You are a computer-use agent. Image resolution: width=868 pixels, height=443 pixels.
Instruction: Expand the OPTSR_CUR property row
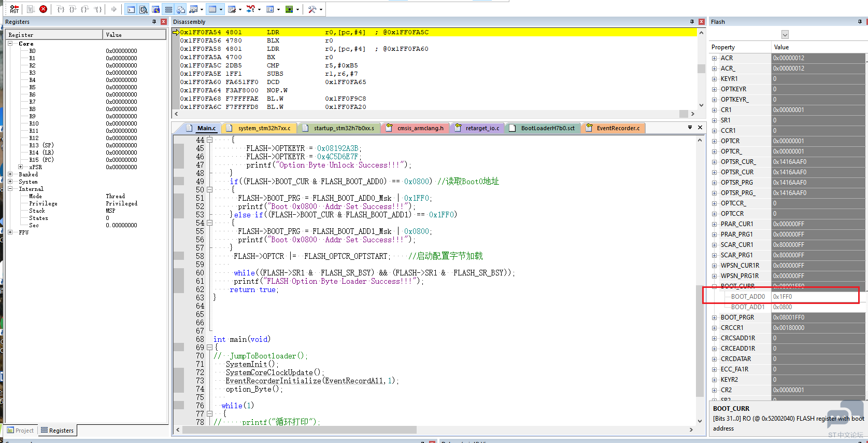pyautogui.click(x=715, y=172)
